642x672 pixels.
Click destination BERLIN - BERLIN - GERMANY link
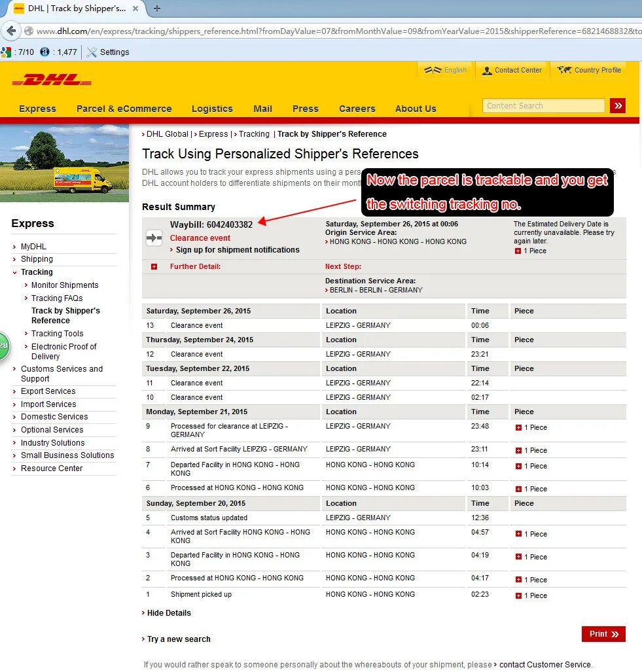[x=376, y=290]
